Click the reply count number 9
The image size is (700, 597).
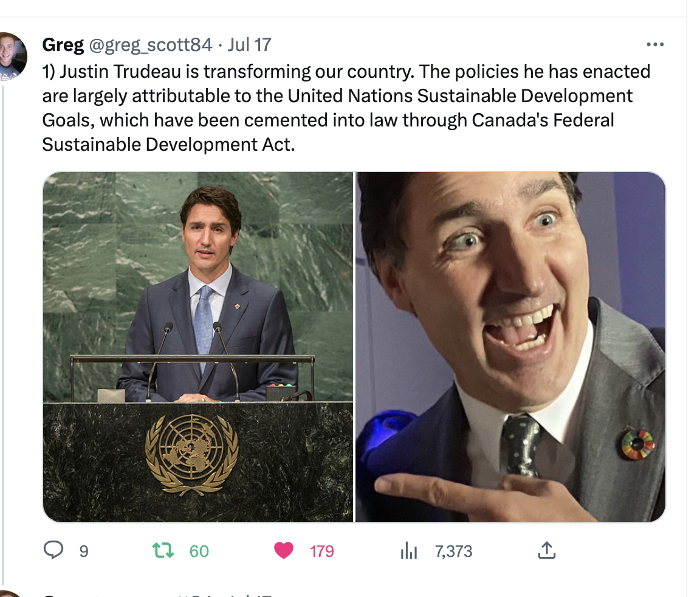pyautogui.click(x=84, y=551)
